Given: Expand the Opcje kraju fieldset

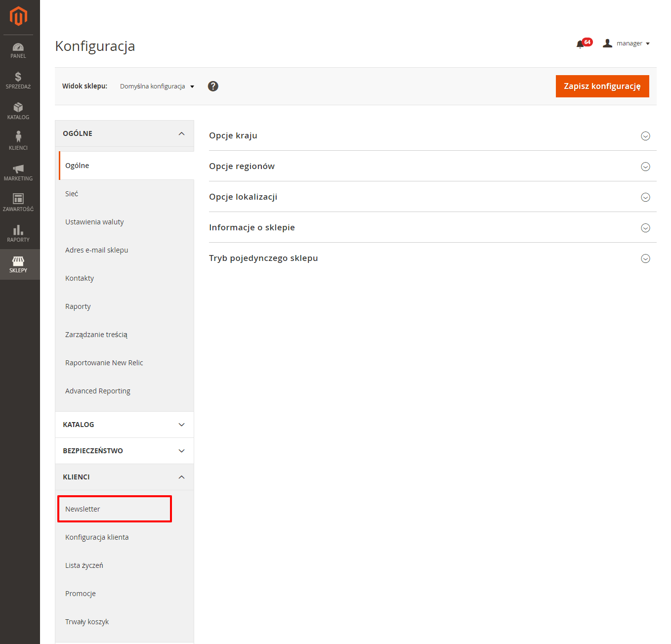Looking at the screenshot, I should pos(433,135).
